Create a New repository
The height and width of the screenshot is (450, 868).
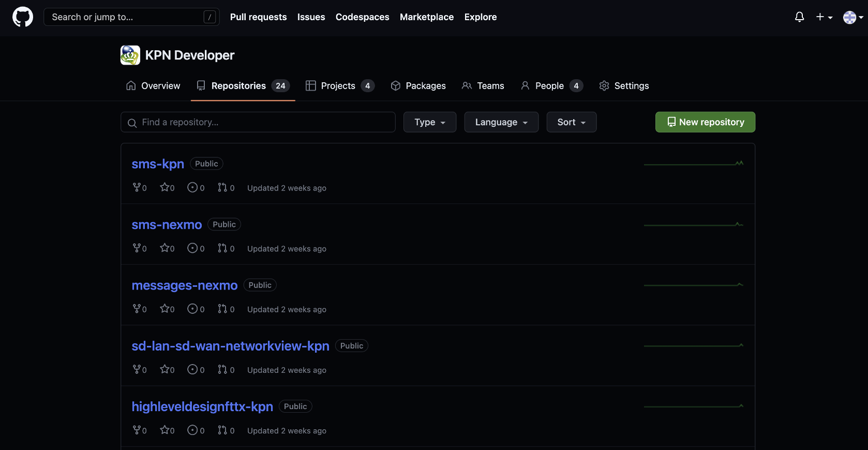[705, 122]
